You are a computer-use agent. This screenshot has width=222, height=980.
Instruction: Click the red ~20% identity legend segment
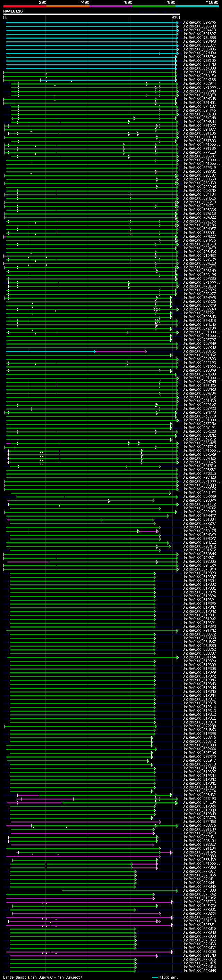click(25, 6)
